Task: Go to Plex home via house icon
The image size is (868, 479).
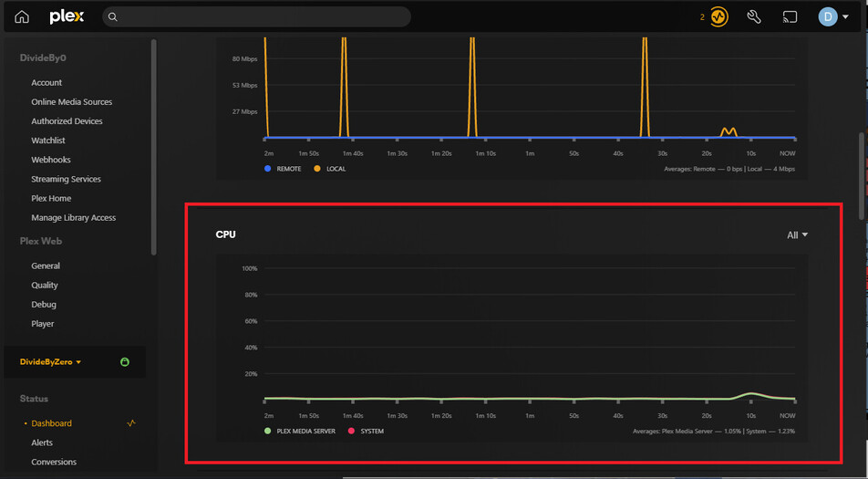Action: tap(22, 17)
